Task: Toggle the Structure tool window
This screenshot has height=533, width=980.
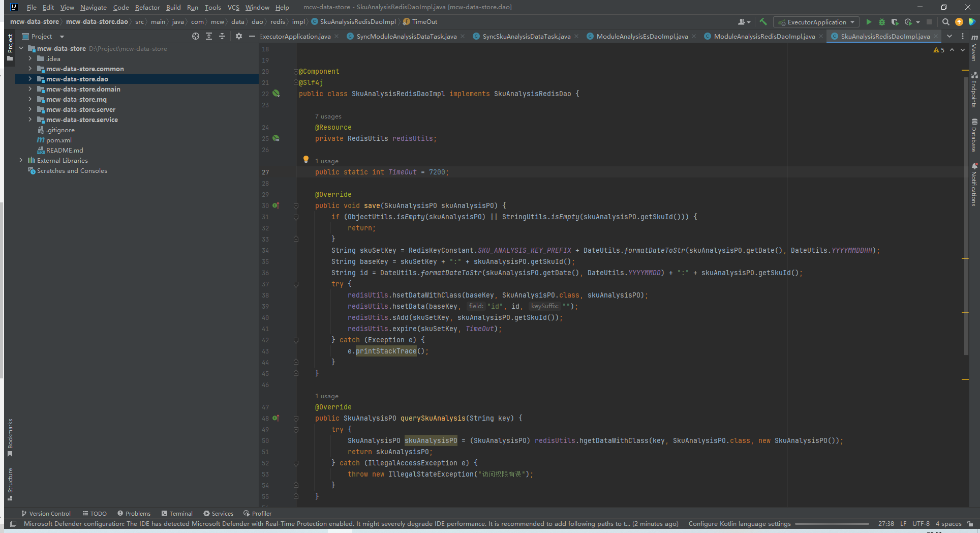Action: 10,484
